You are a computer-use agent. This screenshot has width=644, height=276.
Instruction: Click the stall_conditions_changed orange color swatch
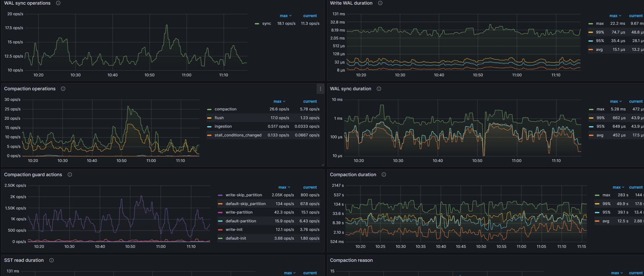209,135
